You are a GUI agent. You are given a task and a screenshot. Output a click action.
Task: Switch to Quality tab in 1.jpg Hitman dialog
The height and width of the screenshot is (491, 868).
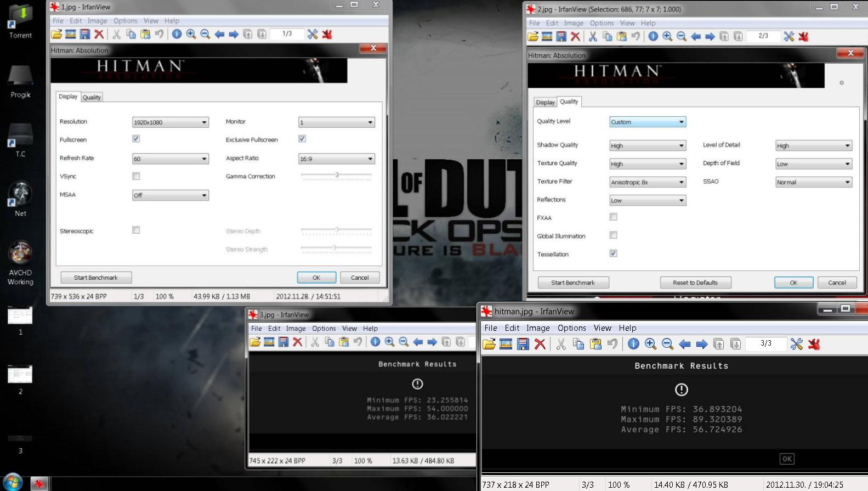pos(92,97)
